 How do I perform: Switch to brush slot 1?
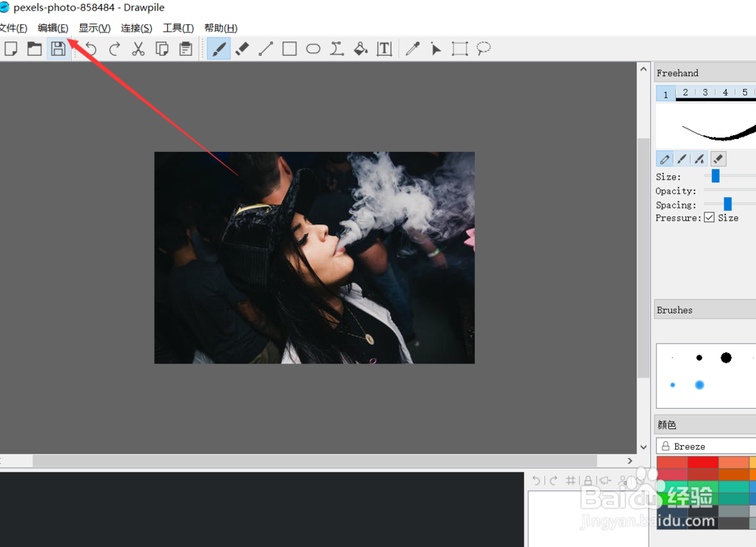coord(665,94)
